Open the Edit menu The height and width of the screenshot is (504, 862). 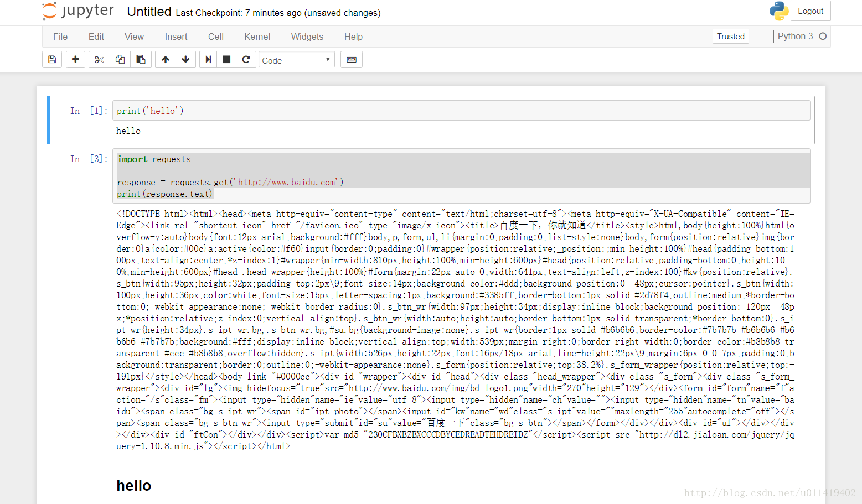pos(96,37)
